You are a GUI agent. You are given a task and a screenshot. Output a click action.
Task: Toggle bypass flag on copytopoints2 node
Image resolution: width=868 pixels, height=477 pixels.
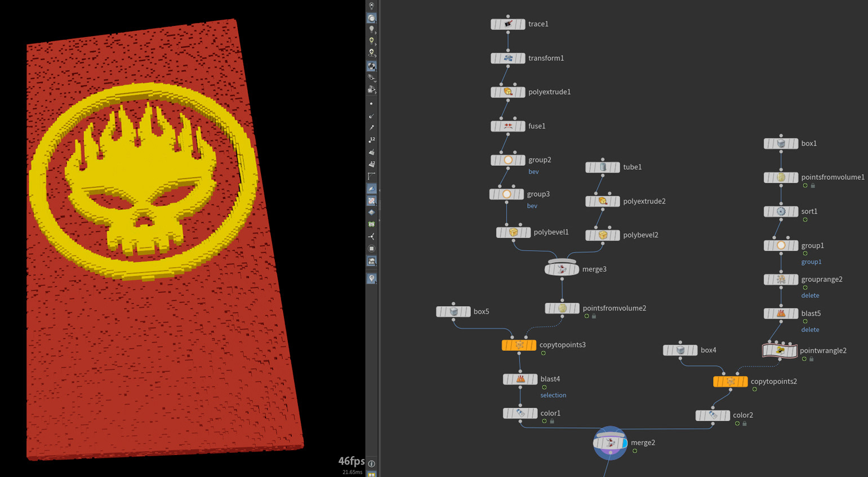point(716,382)
